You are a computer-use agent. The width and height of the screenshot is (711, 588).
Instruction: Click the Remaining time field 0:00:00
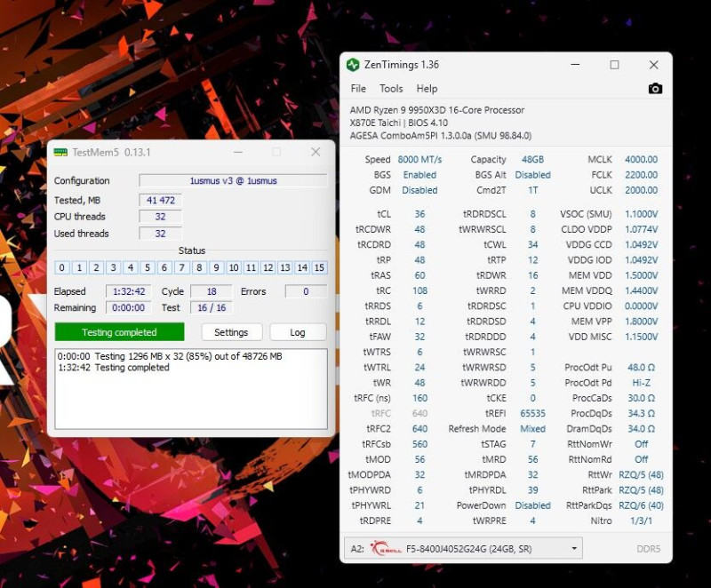[x=129, y=307]
